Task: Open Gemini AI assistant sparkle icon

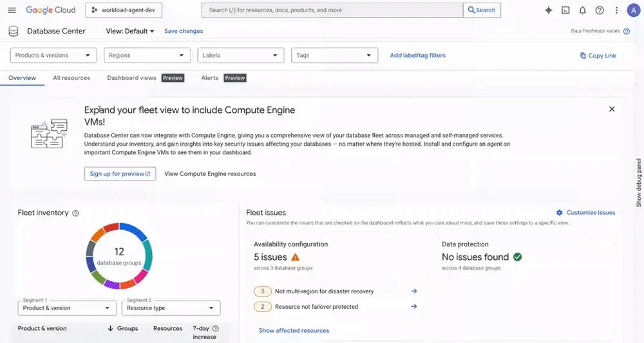Action: tap(548, 10)
